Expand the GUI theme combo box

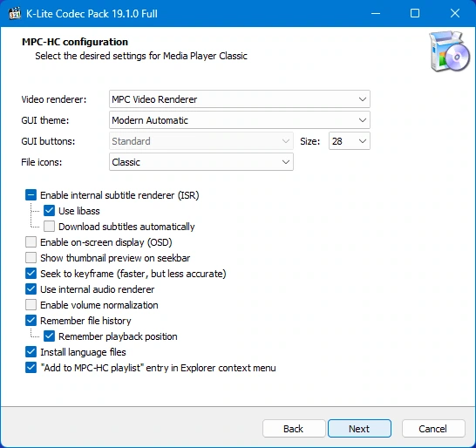(240, 120)
